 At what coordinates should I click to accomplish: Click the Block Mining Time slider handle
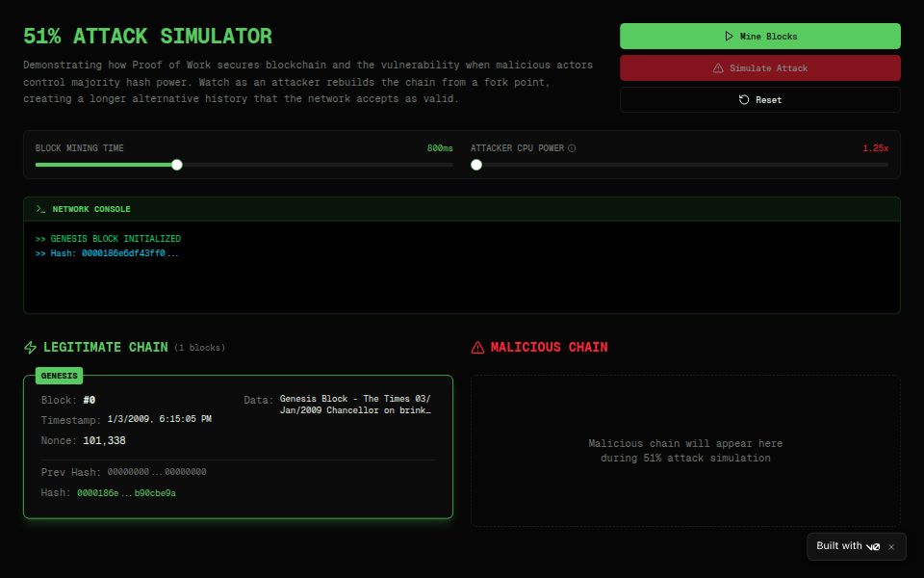[177, 165]
